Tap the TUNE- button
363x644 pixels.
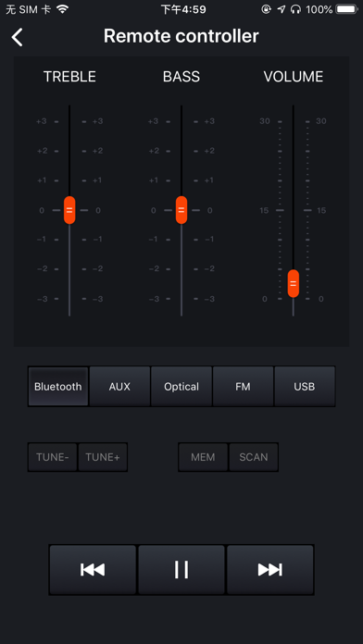pos(52,457)
